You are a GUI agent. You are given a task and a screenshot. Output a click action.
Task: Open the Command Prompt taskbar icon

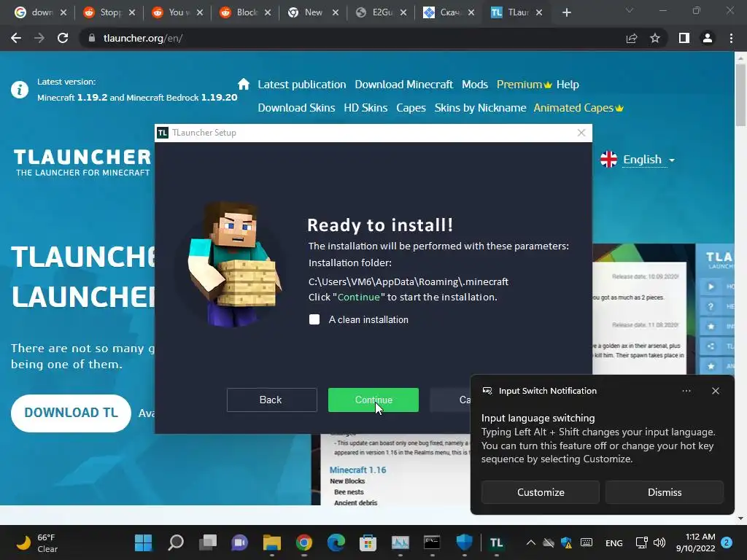tap(432, 542)
